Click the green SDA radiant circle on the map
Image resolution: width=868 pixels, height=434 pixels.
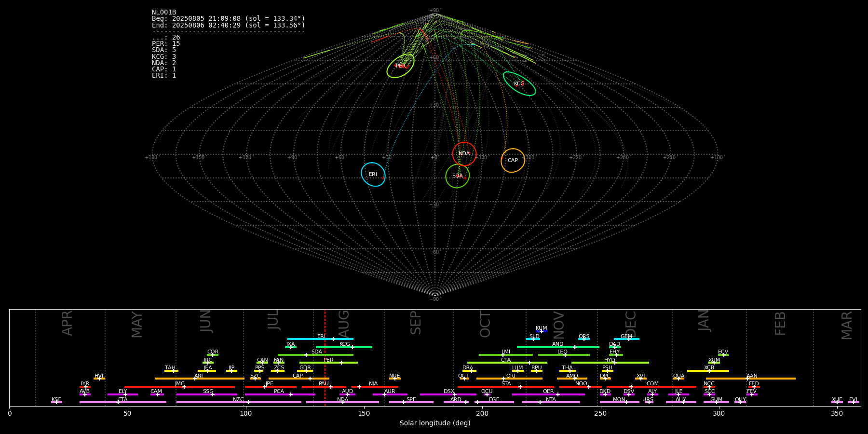[x=458, y=176]
